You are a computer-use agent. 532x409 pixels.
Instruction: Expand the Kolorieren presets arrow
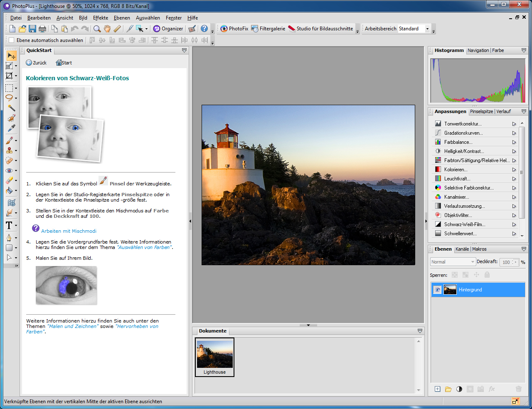coord(514,170)
